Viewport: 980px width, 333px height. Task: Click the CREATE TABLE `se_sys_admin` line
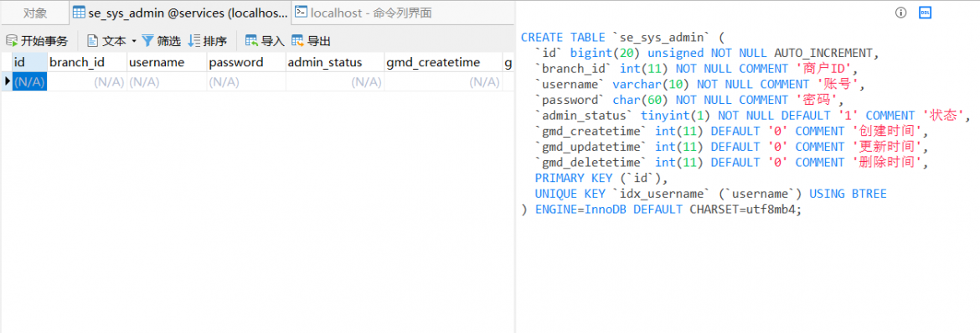(x=622, y=38)
